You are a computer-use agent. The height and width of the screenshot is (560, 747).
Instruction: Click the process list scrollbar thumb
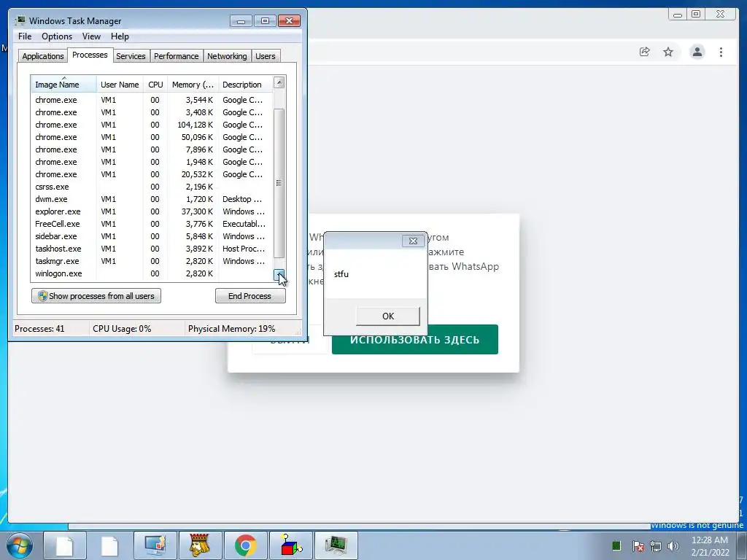click(x=279, y=183)
